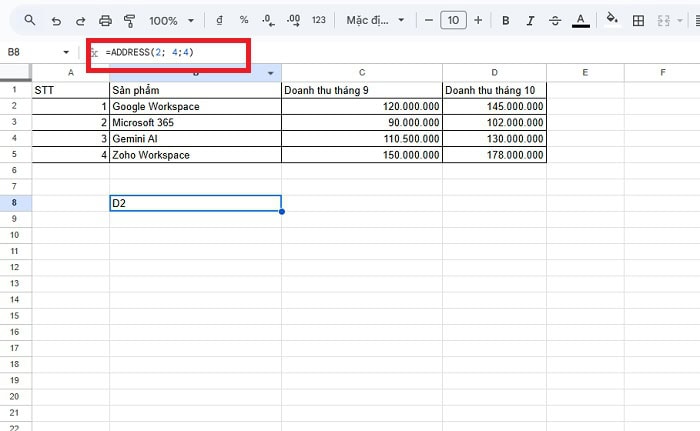700x431 pixels.
Task: Toggle bold formatting
Action: pos(505,21)
